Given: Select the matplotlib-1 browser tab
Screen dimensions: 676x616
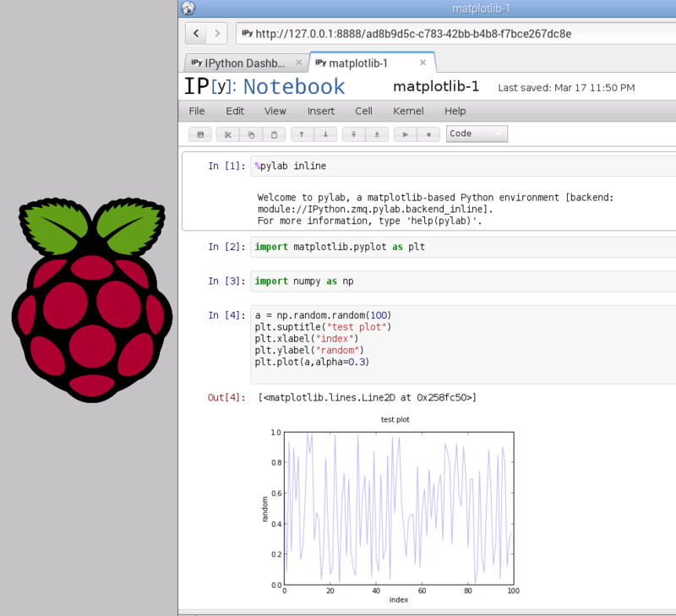Looking at the screenshot, I should pyautogui.click(x=373, y=63).
